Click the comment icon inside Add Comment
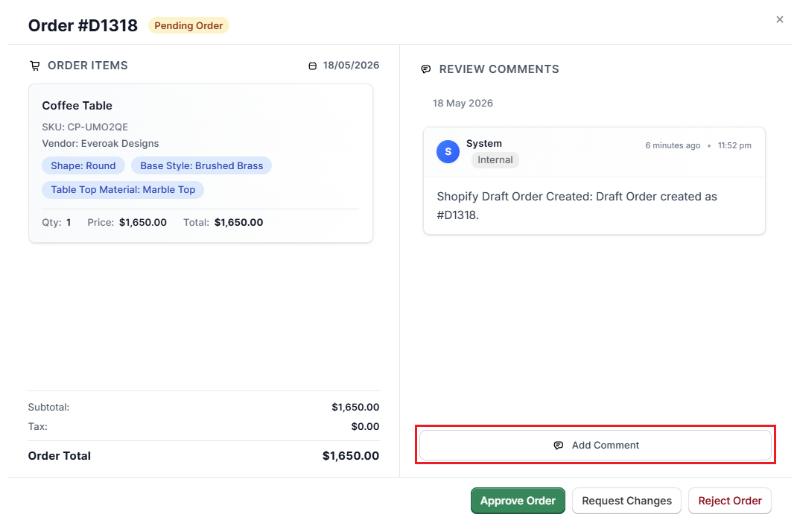The image size is (800, 532). point(559,446)
